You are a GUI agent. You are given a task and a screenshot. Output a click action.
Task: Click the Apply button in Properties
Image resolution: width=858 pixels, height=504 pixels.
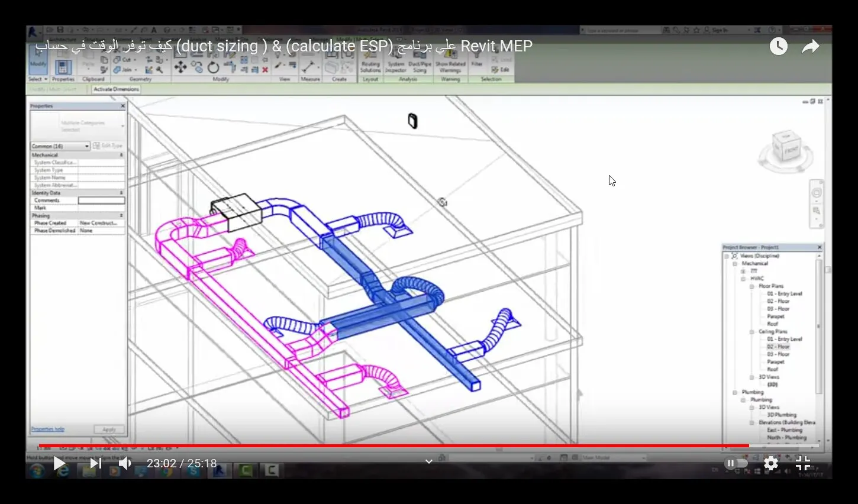[109, 429]
